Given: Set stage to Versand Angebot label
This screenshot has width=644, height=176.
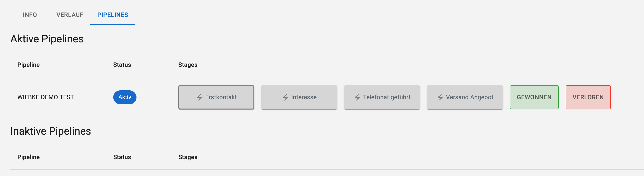Looking at the screenshot, I should [470, 97].
